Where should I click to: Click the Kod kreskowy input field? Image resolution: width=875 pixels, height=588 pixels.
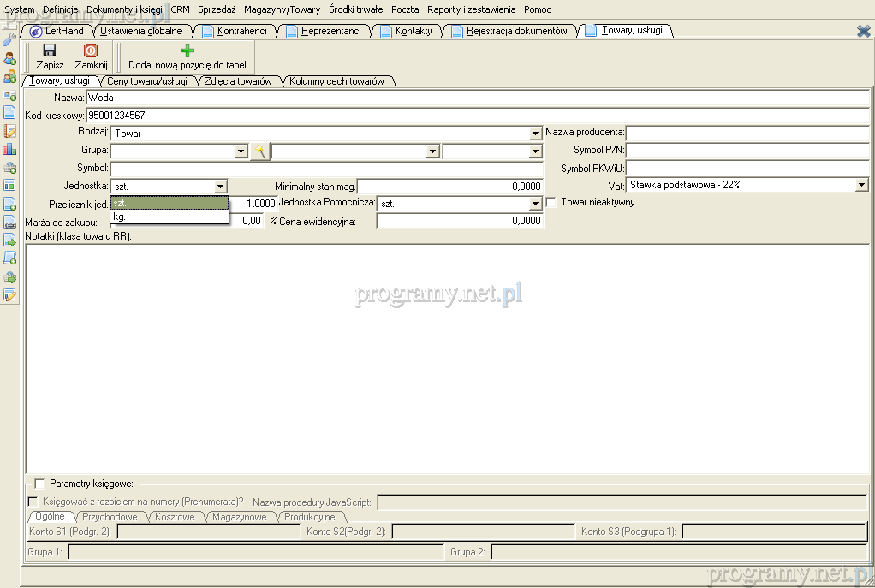477,115
